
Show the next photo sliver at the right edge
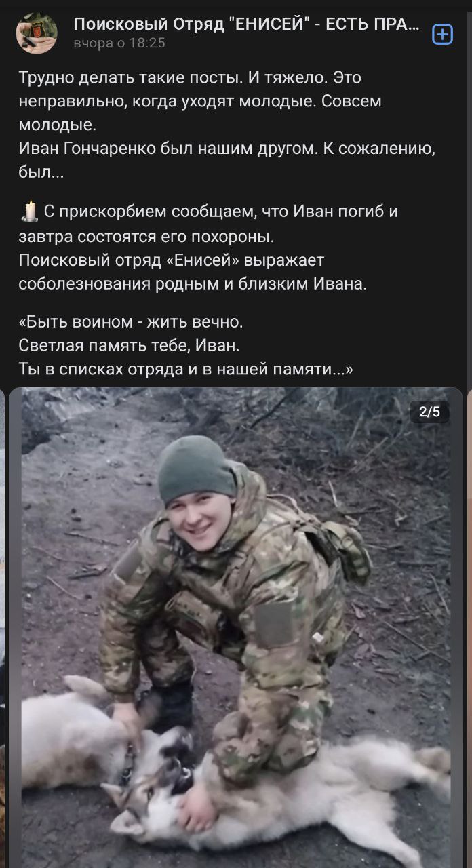[469, 628]
